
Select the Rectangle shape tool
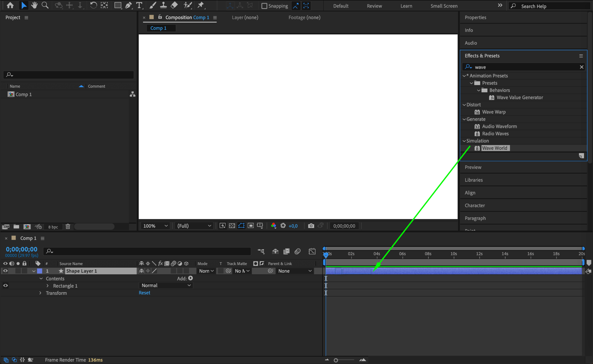[118, 5]
